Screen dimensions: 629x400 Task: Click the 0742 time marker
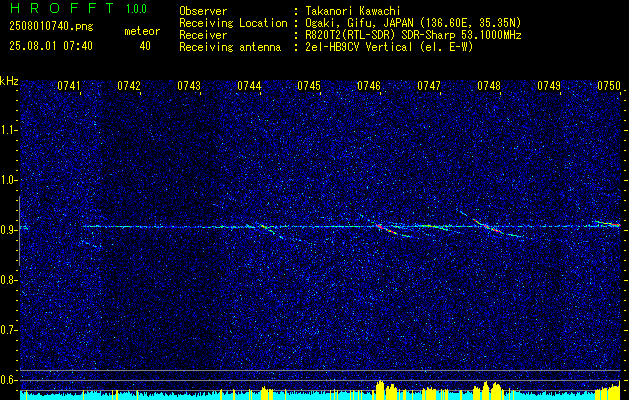[x=129, y=86]
